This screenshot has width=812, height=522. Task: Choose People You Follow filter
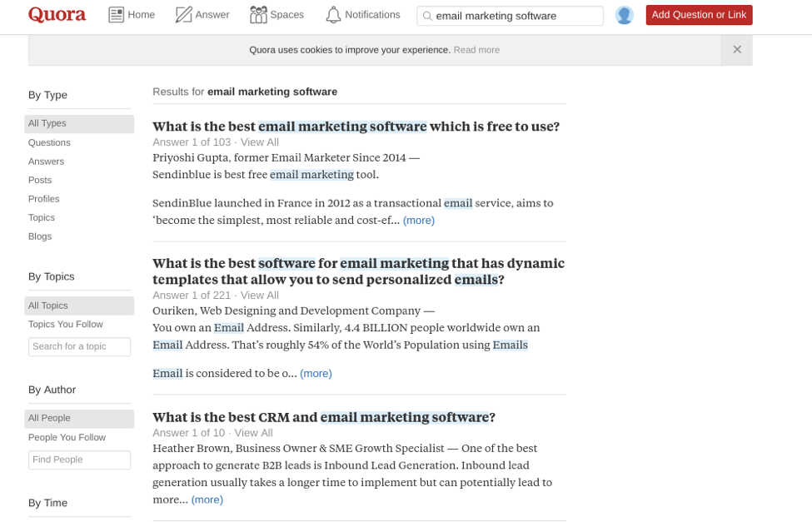[67, 438]
